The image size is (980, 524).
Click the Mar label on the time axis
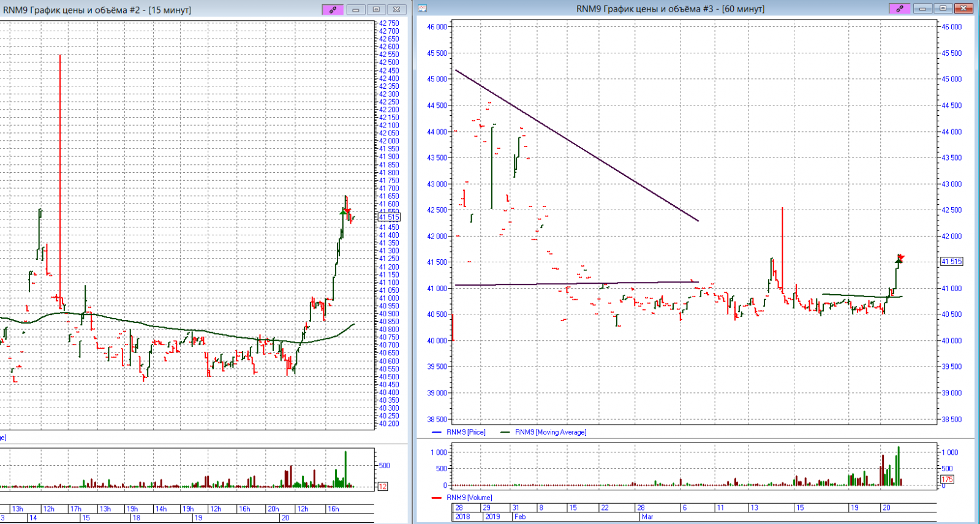click(647, 517)
